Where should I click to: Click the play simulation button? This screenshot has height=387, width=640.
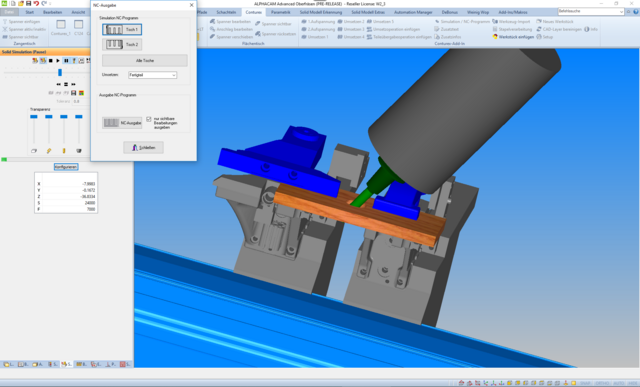point(58,60)
